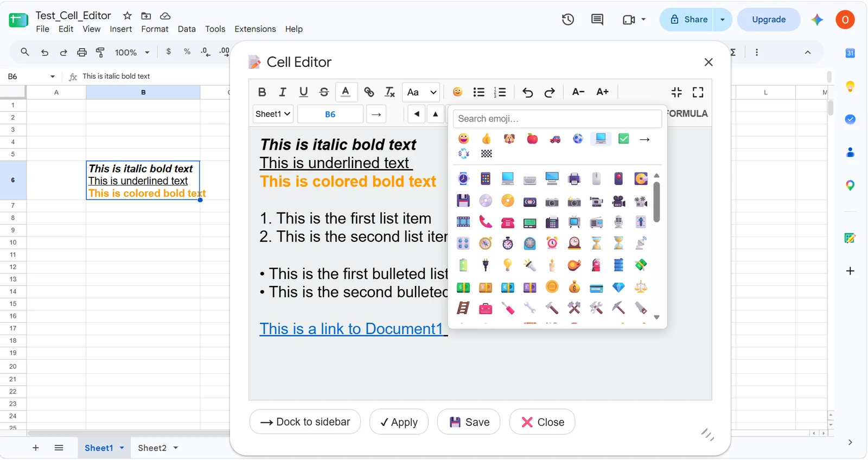Open the Aa text case dropdown
The image size is (868, 460).
tap(421, 92)
